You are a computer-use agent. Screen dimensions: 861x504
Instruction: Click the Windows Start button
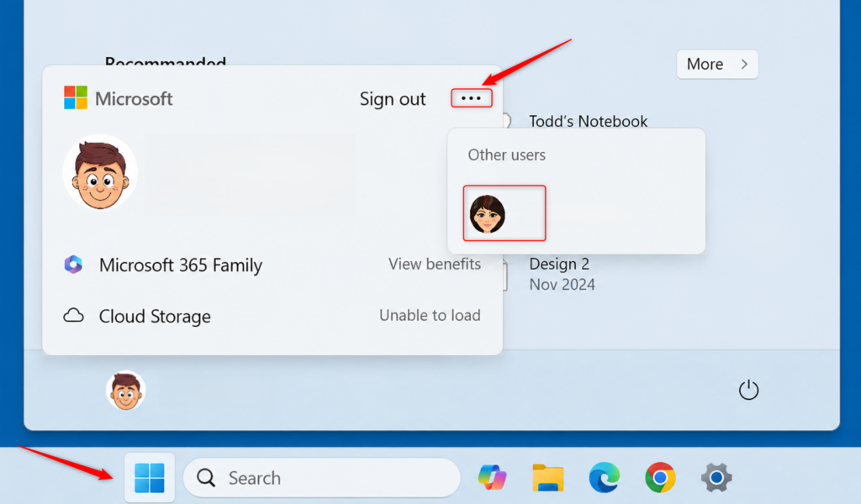tap(150, 478)
